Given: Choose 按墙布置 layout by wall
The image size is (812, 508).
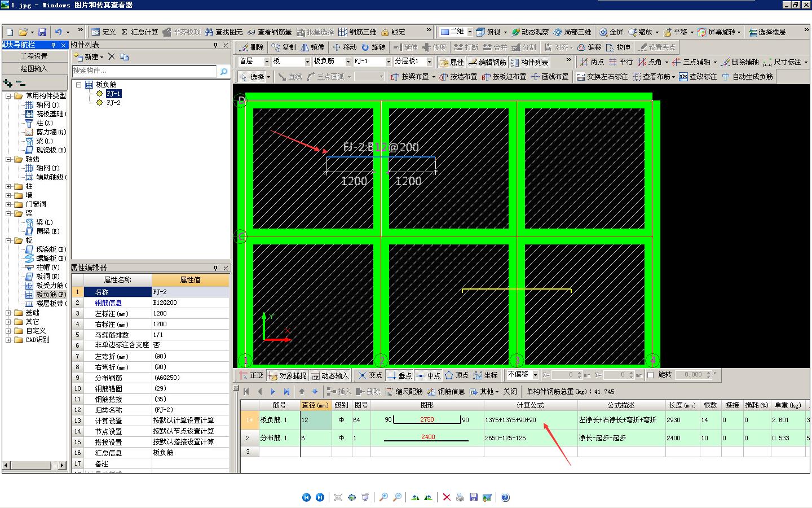Looking at the screenshot, I should point(458,77).
